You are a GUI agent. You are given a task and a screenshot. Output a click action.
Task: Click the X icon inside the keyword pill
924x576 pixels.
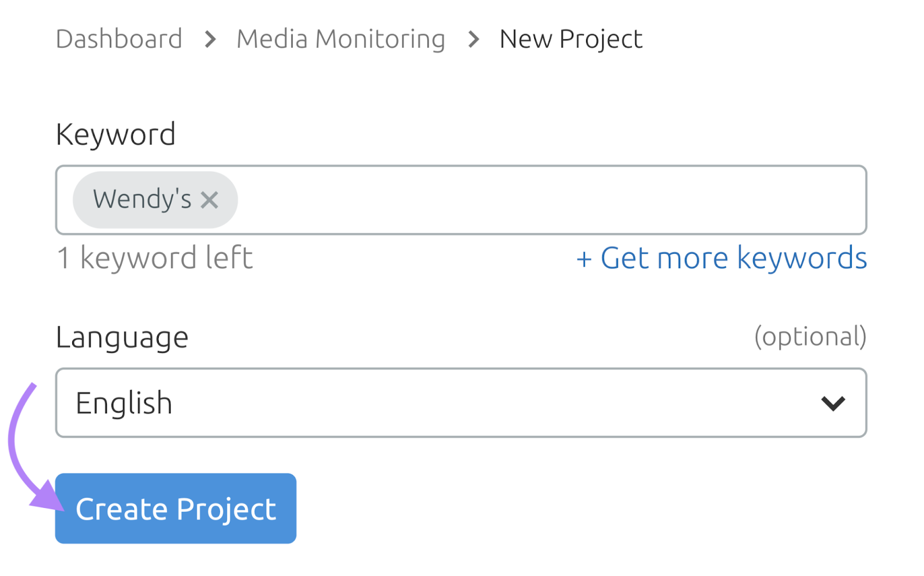tap(210, 200)
